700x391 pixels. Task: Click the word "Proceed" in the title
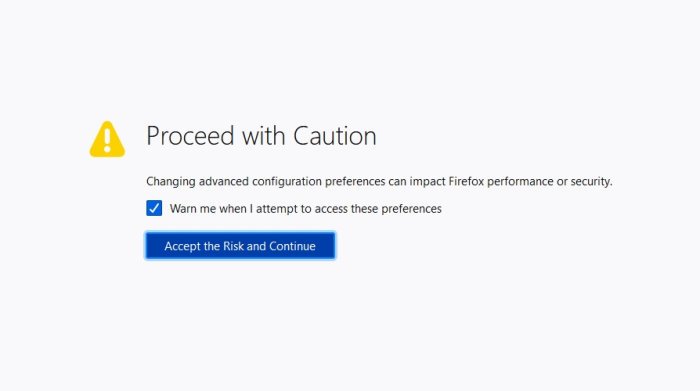(190, 136)
